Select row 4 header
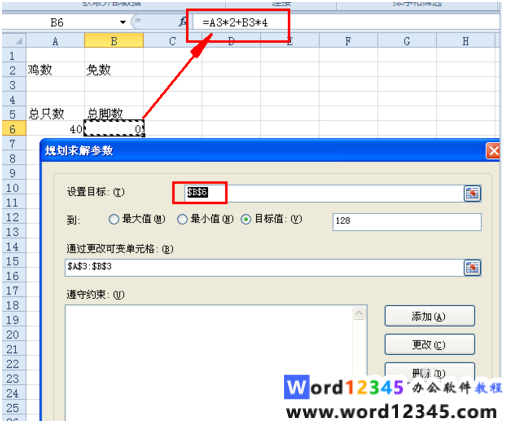507x428 pixels. [13, 100]
